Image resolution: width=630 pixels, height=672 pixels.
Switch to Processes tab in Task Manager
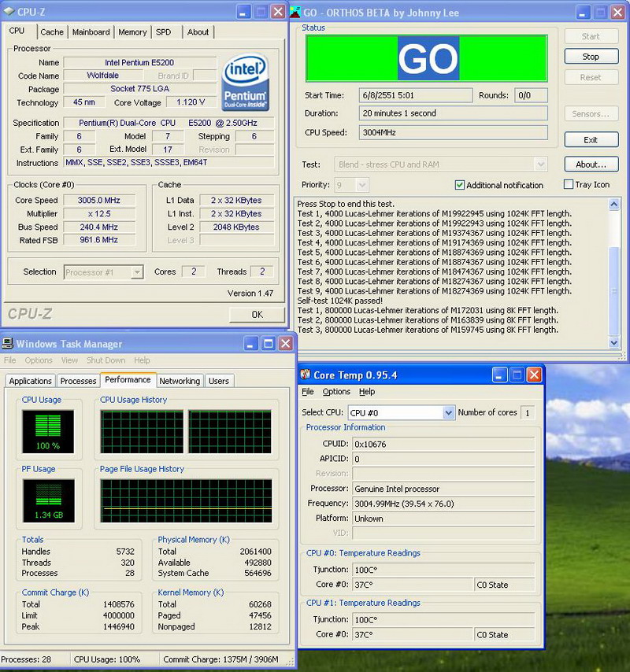pyautogui.click(x=78, y=381)
